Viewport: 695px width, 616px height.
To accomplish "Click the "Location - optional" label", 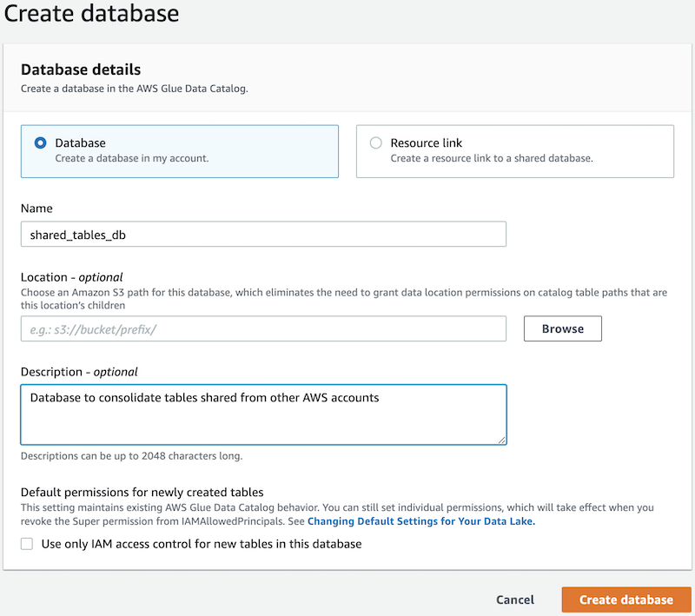I will (x=72, y=277).
